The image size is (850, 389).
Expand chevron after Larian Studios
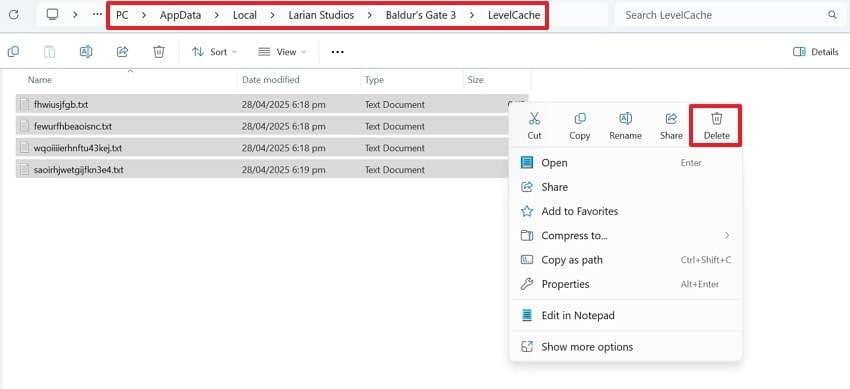click(370, 15)
